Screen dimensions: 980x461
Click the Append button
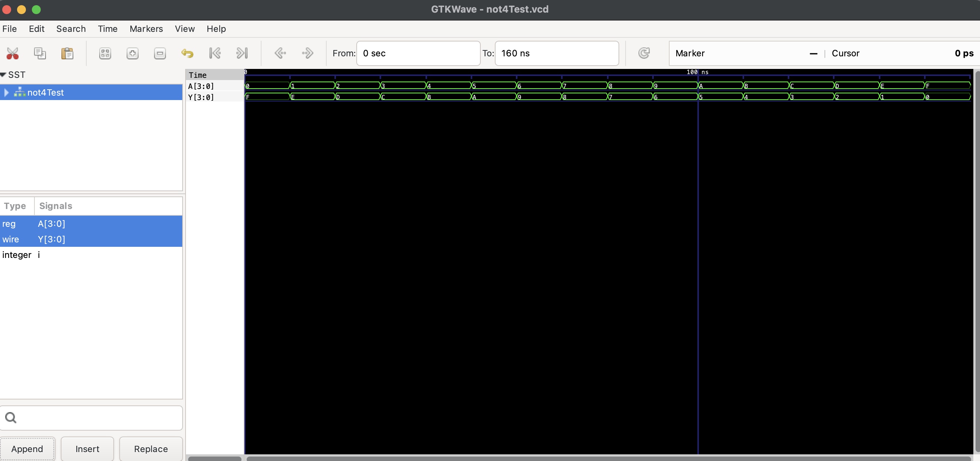[27, 448]
